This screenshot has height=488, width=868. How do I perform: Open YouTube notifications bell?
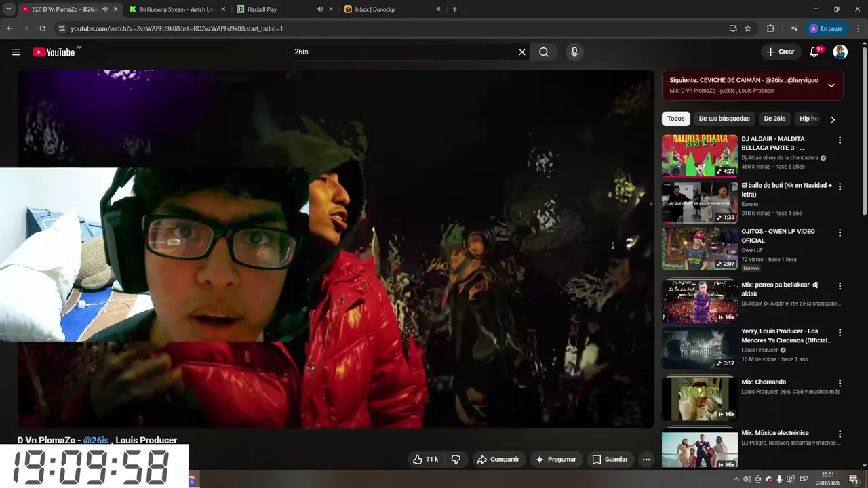(x=815, y=52)
